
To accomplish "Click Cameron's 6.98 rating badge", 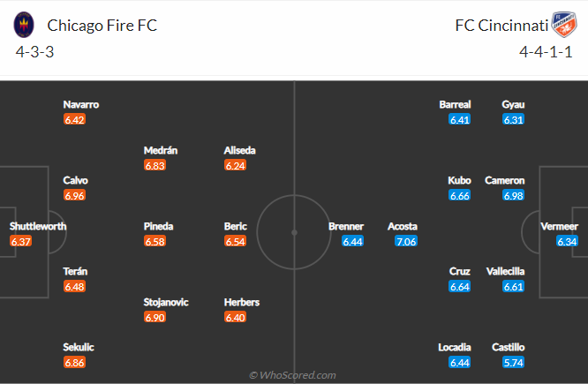I will point(513,195).
